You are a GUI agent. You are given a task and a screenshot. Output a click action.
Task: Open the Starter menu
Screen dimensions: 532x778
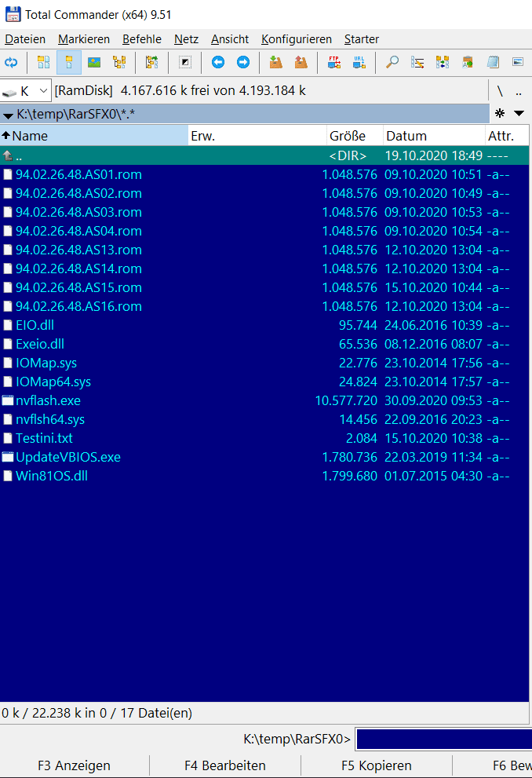point(362,39)
